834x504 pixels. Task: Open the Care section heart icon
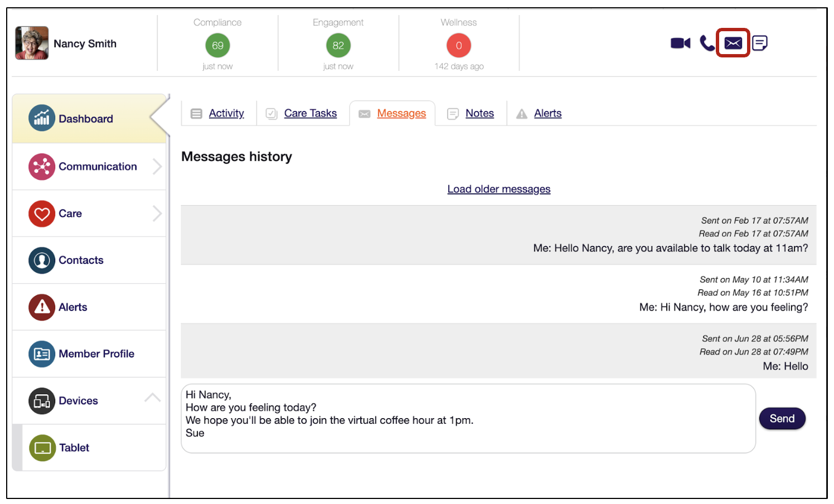tap(42, 214)
